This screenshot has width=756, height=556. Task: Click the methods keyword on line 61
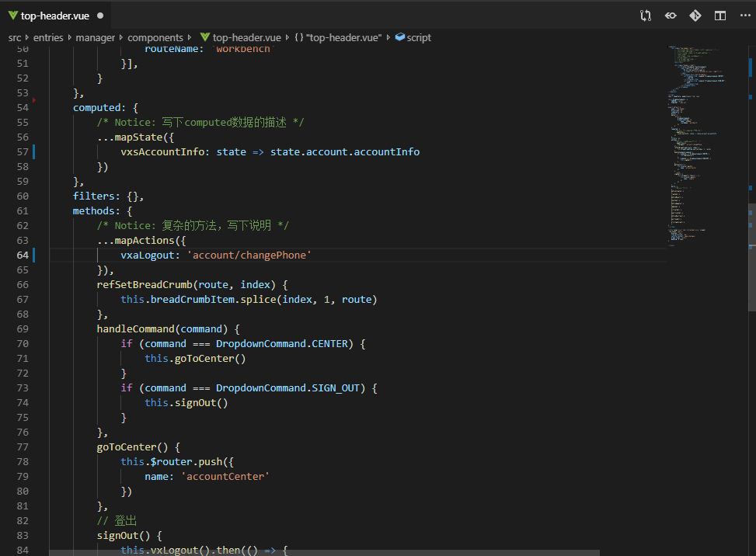click(x=93, y=210)
